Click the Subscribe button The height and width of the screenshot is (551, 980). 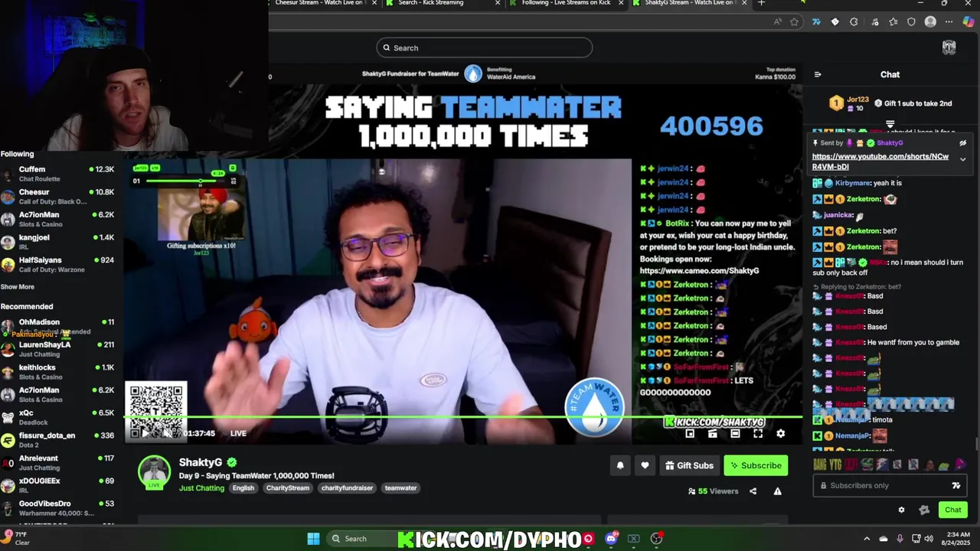click(x=756, y=465)
